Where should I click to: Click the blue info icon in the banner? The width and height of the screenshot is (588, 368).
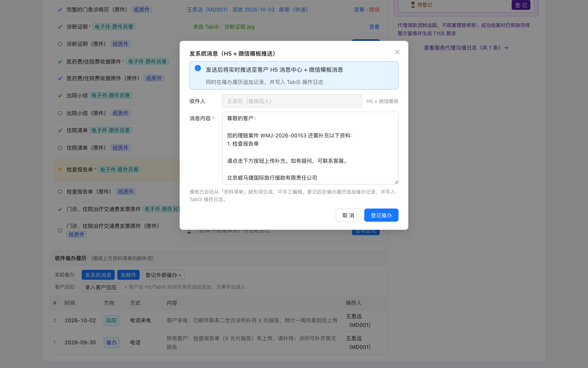pos(198,68)
